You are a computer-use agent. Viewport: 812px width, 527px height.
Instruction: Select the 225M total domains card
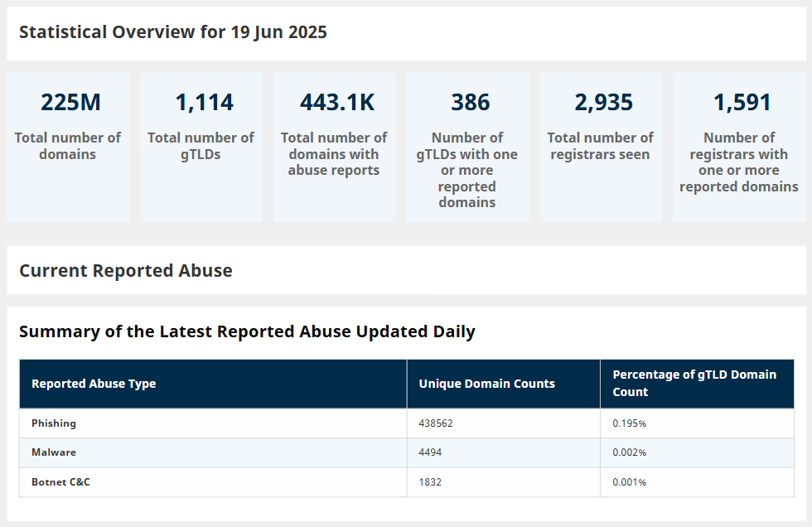click(x=68, y=147)
